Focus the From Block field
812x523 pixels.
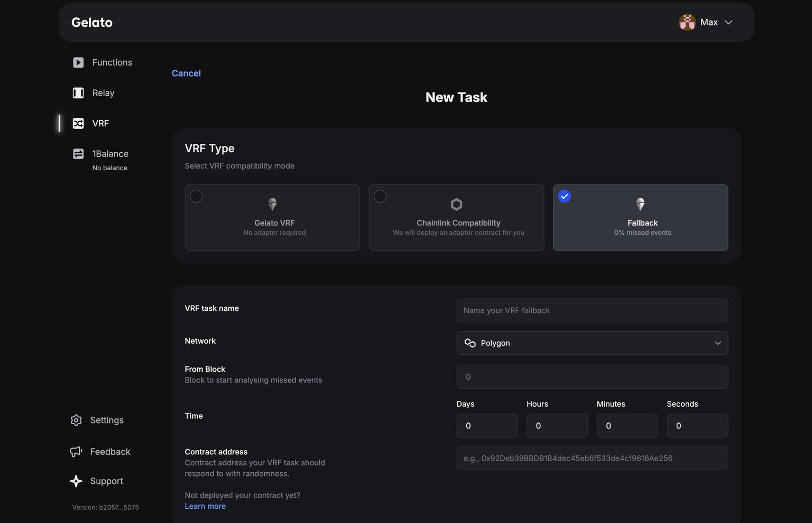(x=592, y=377)
